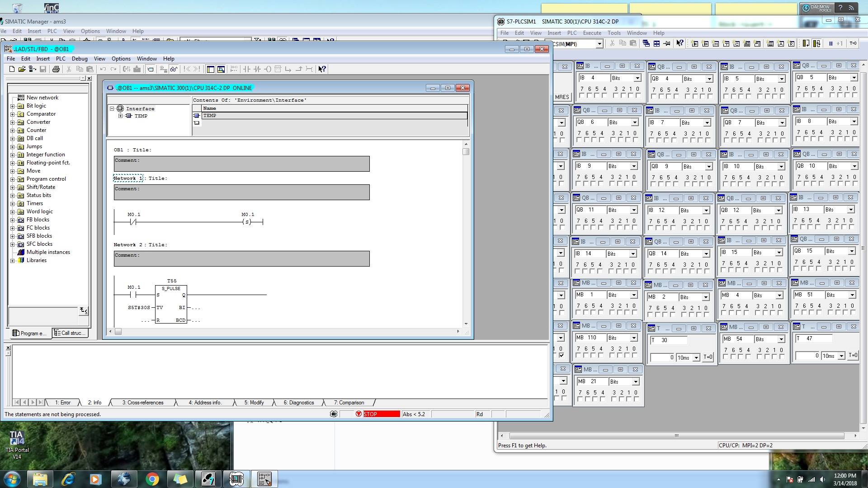The image size is (868, 488).
Task: Toggle bit 7 checkbox of MB 1
Action: coord(578,312)
